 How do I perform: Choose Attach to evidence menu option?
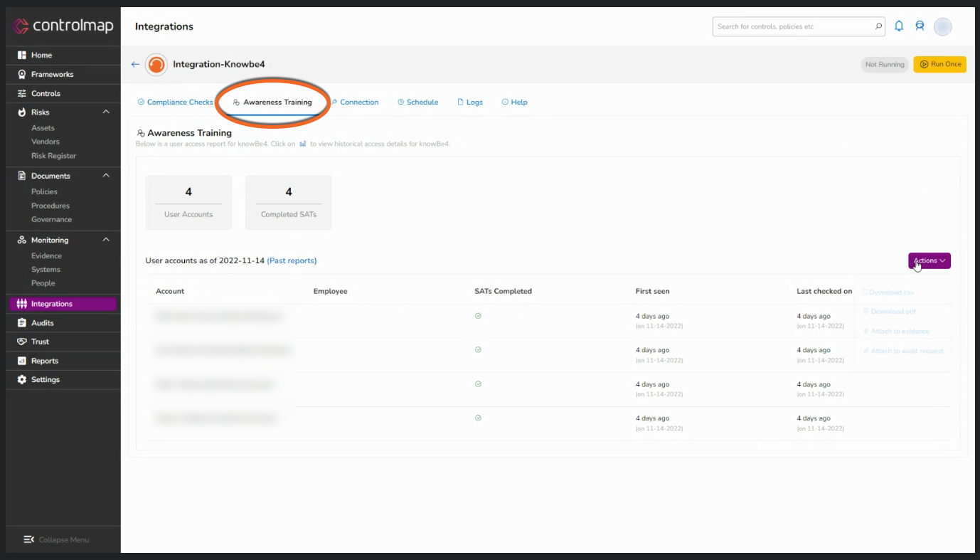click(895, 332)
